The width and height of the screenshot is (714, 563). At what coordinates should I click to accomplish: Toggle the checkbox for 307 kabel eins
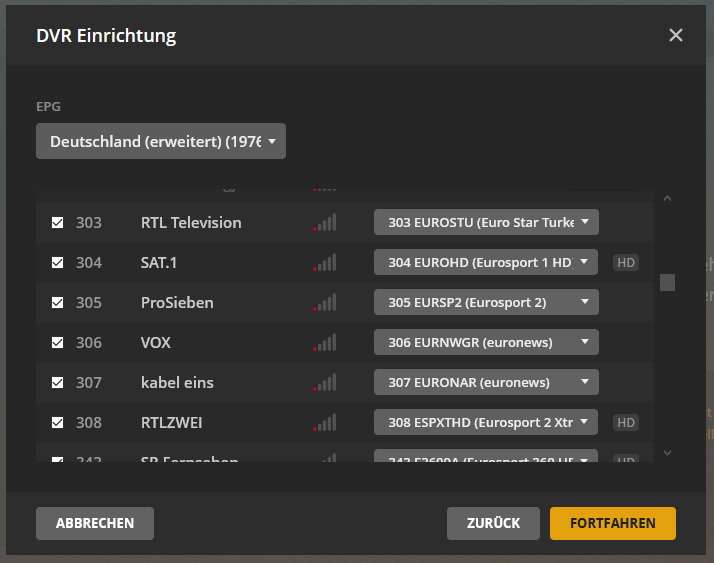point(58,382)
